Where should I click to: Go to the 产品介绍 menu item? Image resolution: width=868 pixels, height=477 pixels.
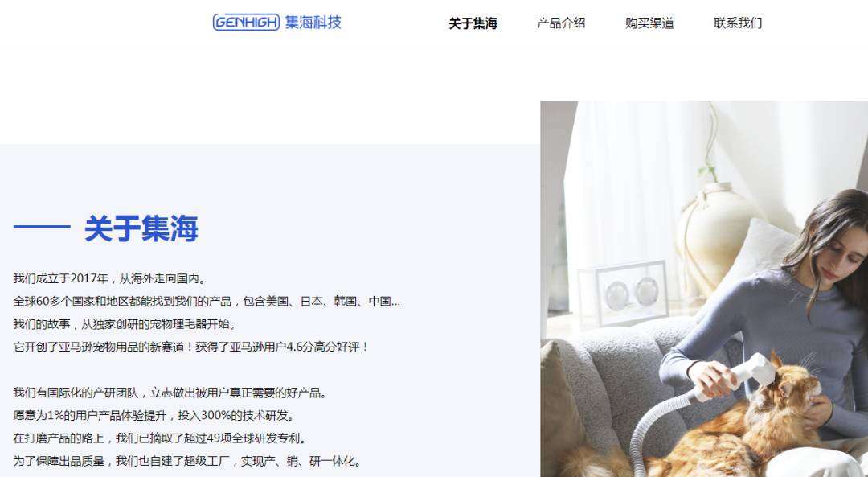561,23
